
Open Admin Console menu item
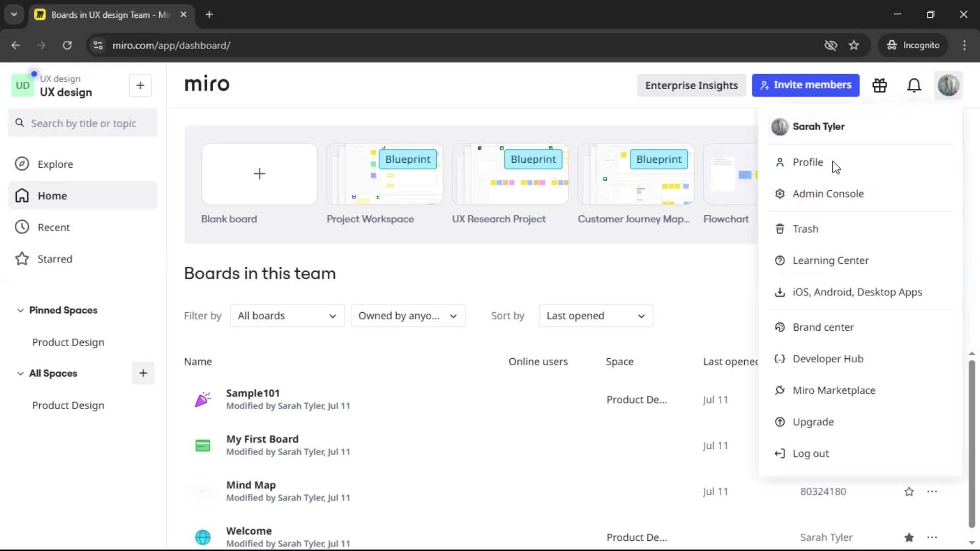tap(860, 194)
